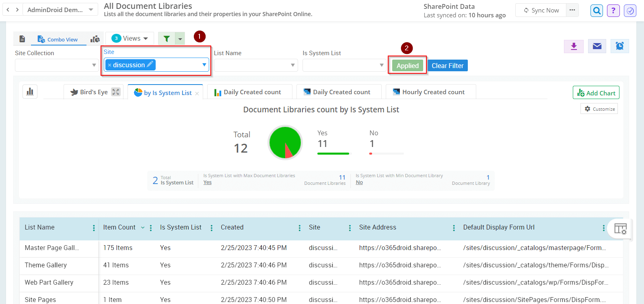Click the Clear Filter button

pos(447,66)
